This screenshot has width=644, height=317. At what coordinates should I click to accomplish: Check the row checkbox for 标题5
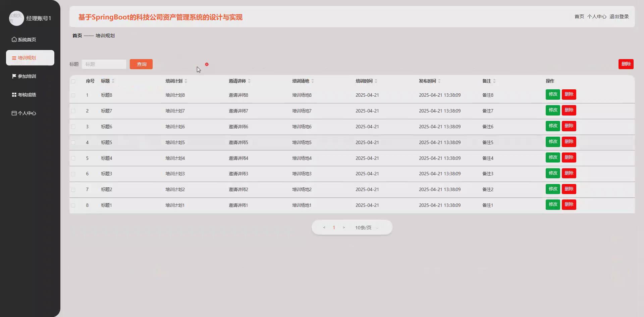tap(73, 142)
